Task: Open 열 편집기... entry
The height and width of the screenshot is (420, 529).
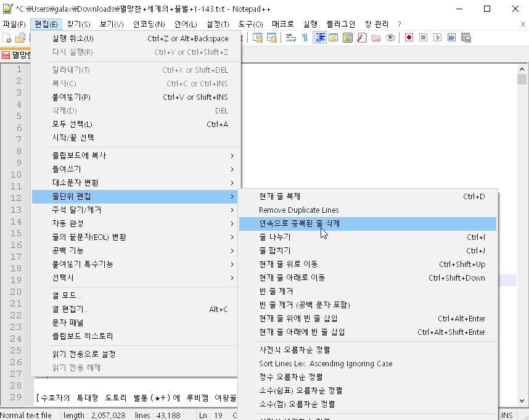Action: click(135, 309)
